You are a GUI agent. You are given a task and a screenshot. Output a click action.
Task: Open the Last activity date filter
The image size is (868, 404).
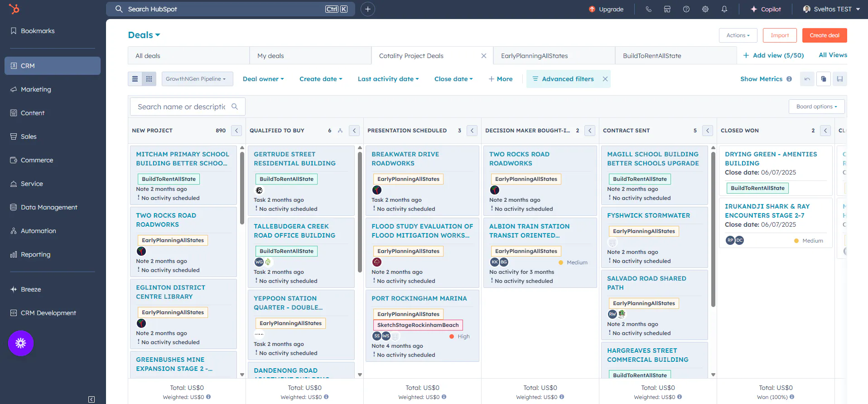pyautogui.click(x=388, y=79)
